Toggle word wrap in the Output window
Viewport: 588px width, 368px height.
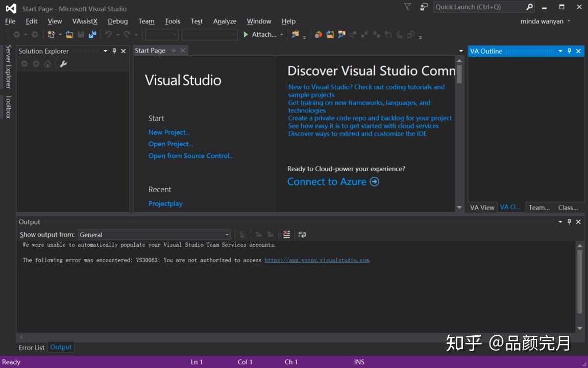coord(302,234)
